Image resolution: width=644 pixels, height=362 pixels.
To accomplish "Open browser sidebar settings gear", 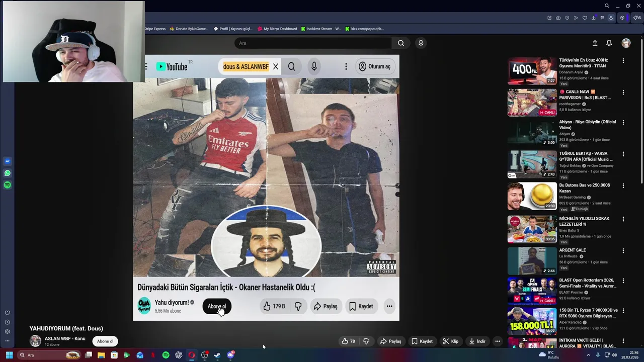I will (x=7, y=331).
